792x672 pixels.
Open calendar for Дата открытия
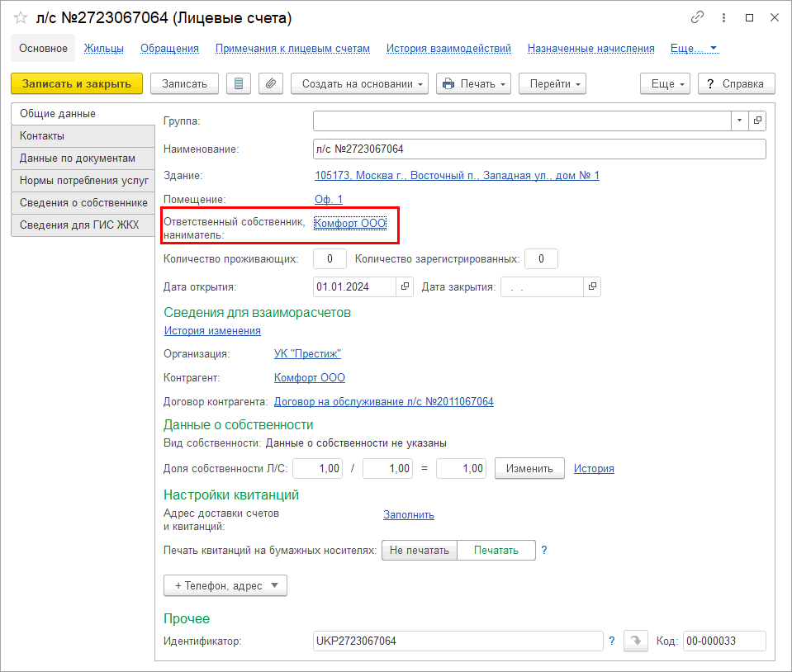point(405,286)
